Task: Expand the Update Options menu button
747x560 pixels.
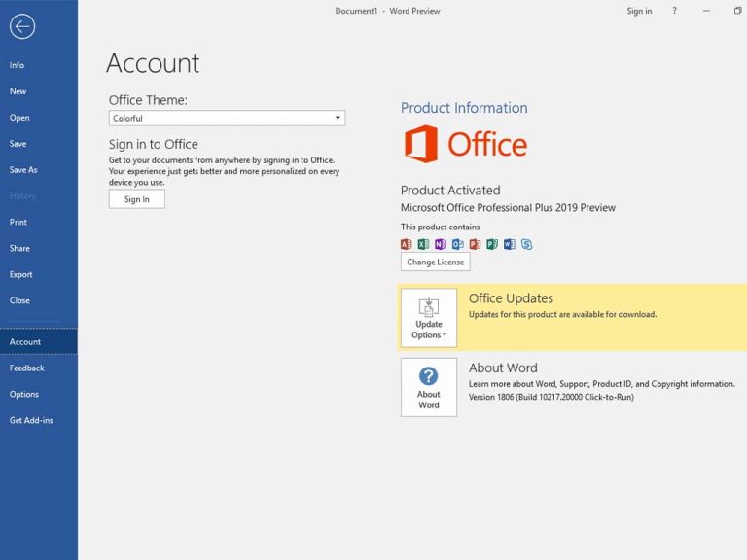Action: (429, 318)
